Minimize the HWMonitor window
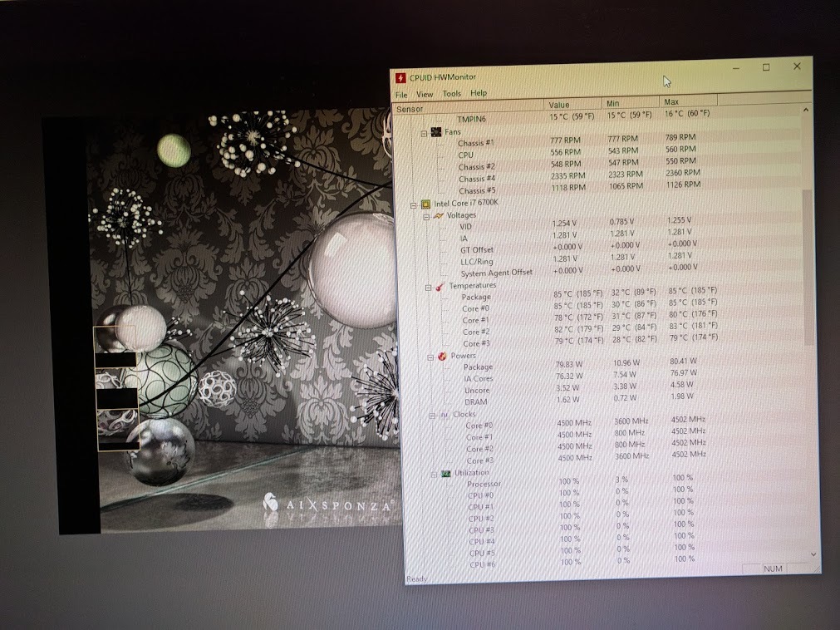The height and width of the screenshot is (630, 840). (736, 69)
